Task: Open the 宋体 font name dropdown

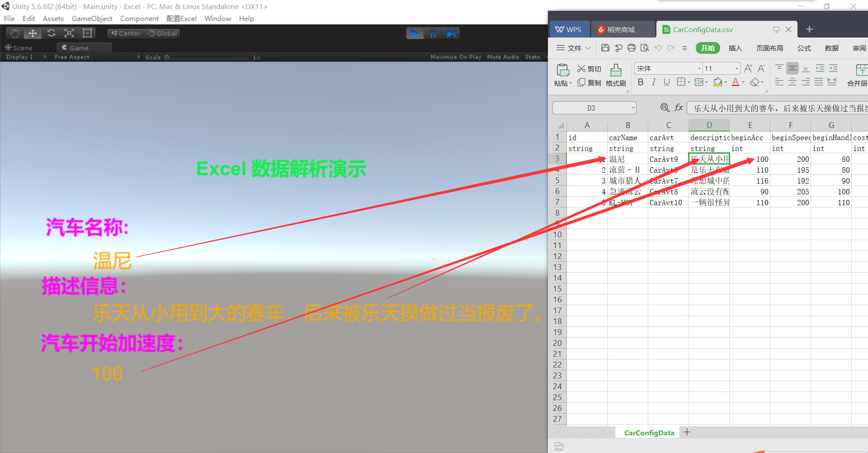Action: point(699,69)
